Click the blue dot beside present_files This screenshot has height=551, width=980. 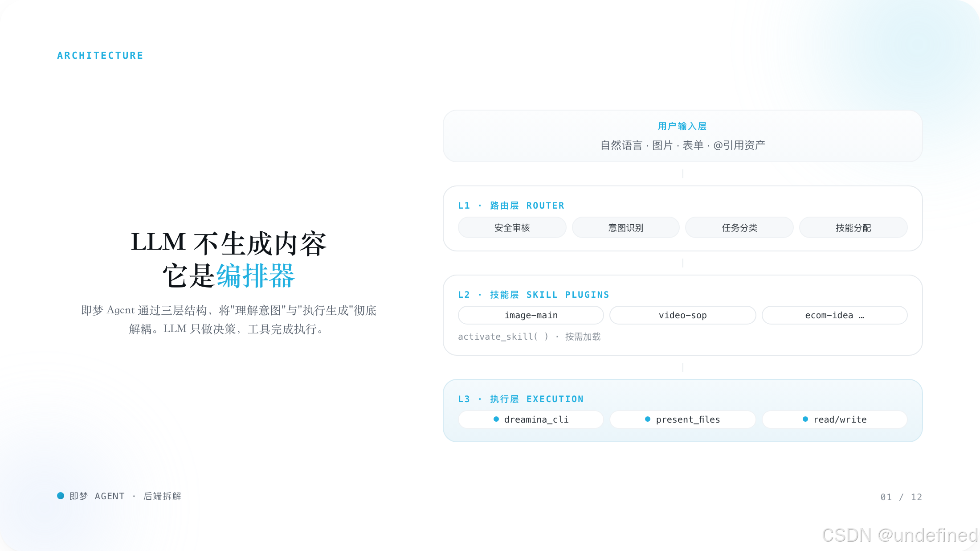(x=648, y=419)
